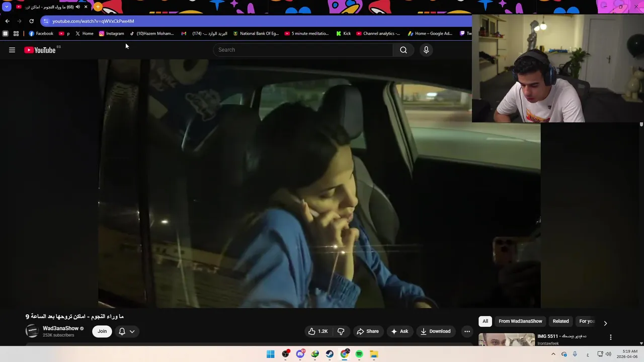
Task: Open Wad3anaShow channel avatar
Action: (x=32, y=331)
